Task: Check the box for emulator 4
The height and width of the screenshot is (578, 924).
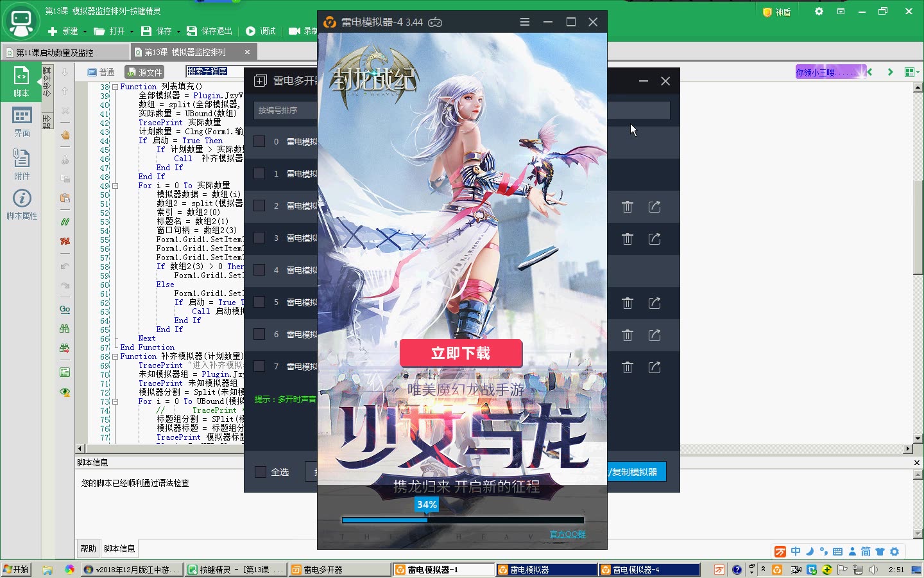Action: [259, 270]
